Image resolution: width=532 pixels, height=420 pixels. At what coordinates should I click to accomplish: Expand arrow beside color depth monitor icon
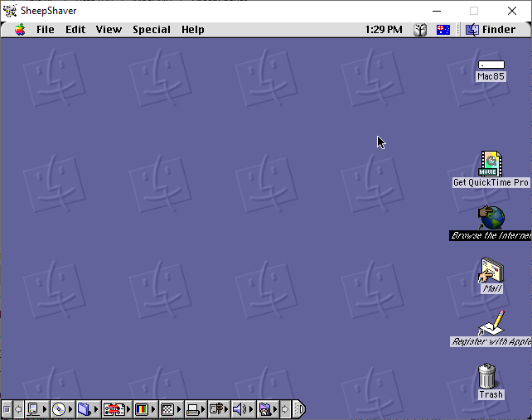[153, 409]
